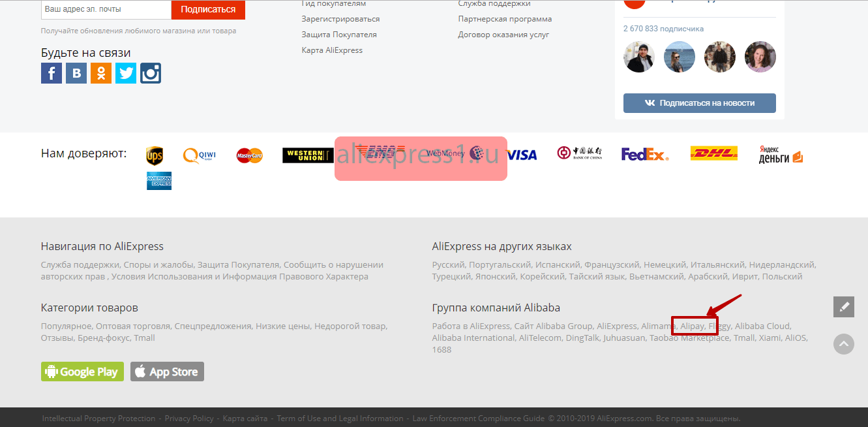868x427 pixels.
Task: Open Зарегистрироваться link
Action: click(340, 19)
